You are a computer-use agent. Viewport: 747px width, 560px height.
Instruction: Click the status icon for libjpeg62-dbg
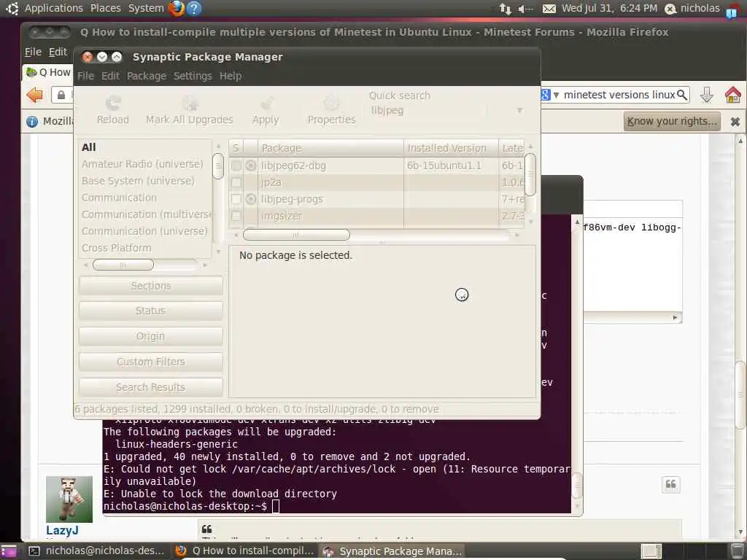click(251, 166)
